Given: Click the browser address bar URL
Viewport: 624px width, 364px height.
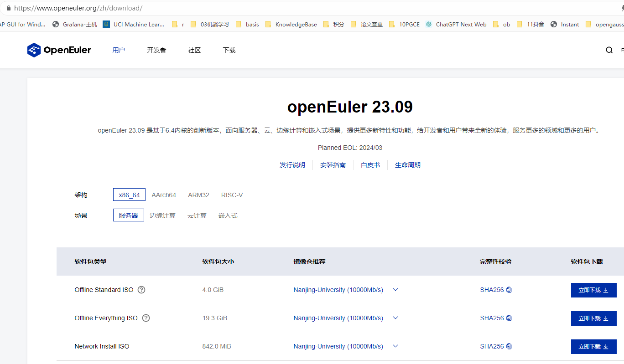Looking at the screenshot, I should tap(78, 8).
